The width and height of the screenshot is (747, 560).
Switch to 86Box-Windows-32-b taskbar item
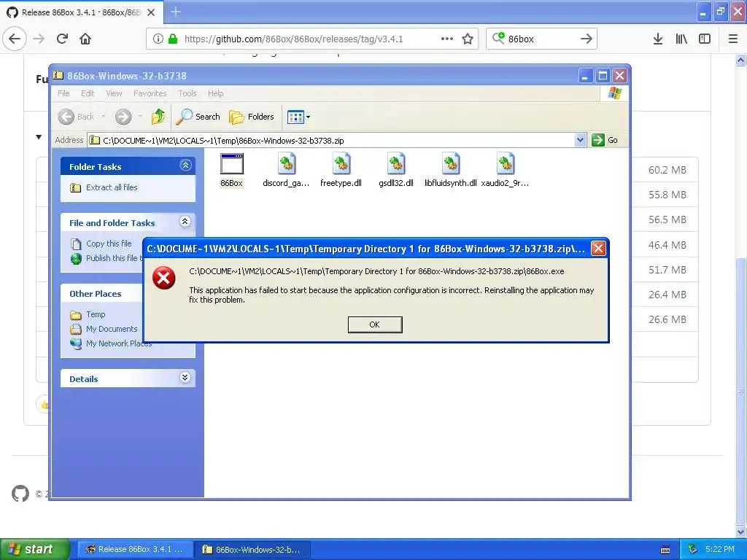tap(253, 549)
